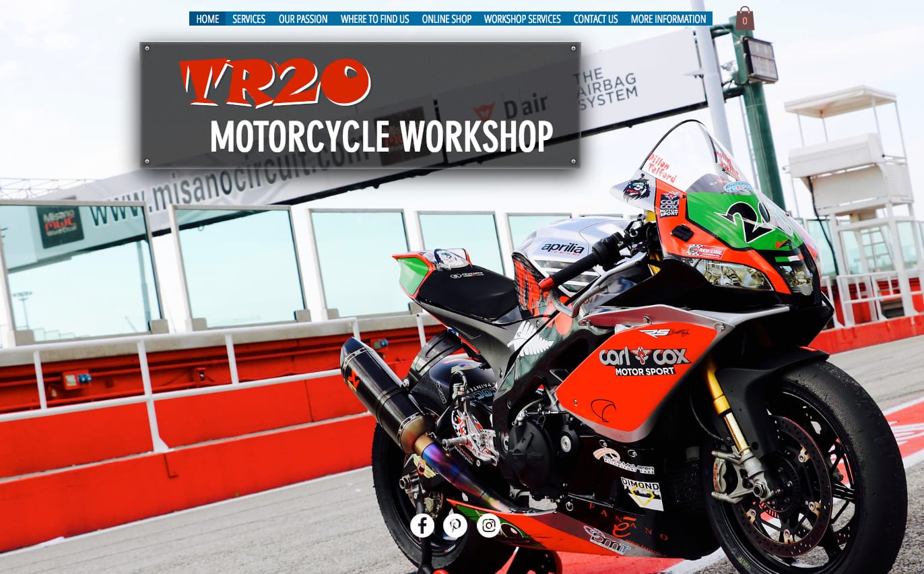Visit the Facebook page via its icon
The width and height of the screenshot is (924, 574).
(422, 525)
